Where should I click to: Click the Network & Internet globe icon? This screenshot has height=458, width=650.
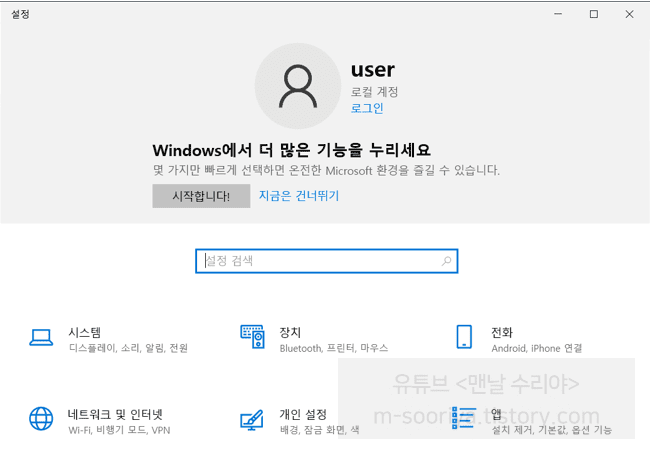(x=40, y=418)
